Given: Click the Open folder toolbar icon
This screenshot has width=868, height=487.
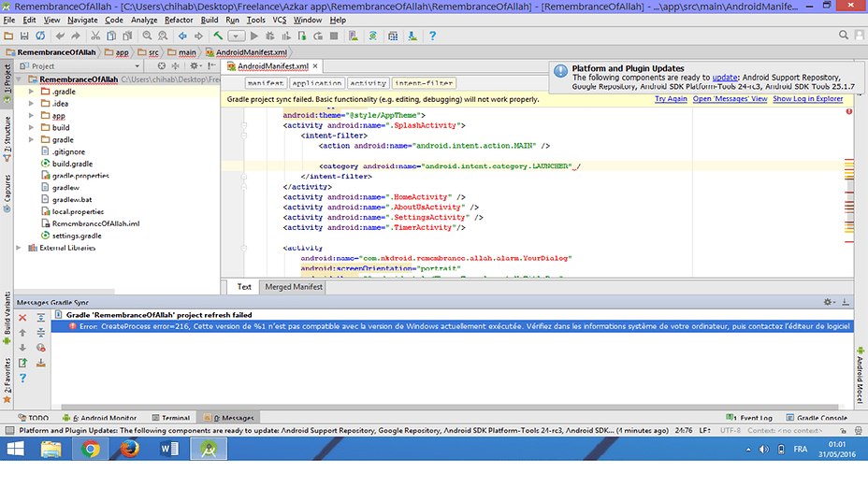Looking at the screenshot, I should click(8, 36).
